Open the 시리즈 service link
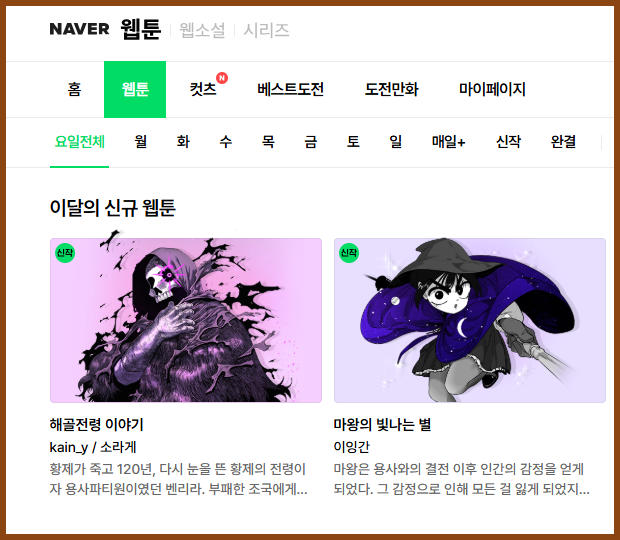This screenshot has width=620, height=540. (266, 30)
